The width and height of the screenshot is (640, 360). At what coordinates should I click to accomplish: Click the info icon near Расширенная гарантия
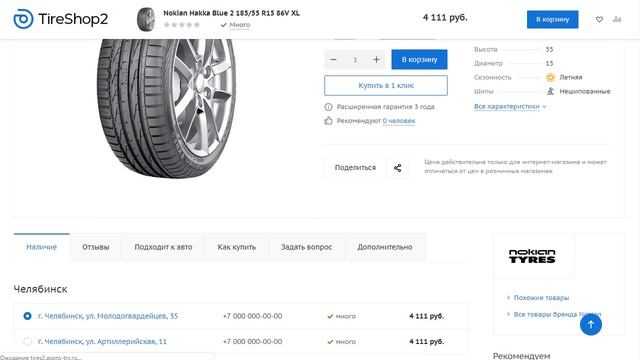click(328, 107)
